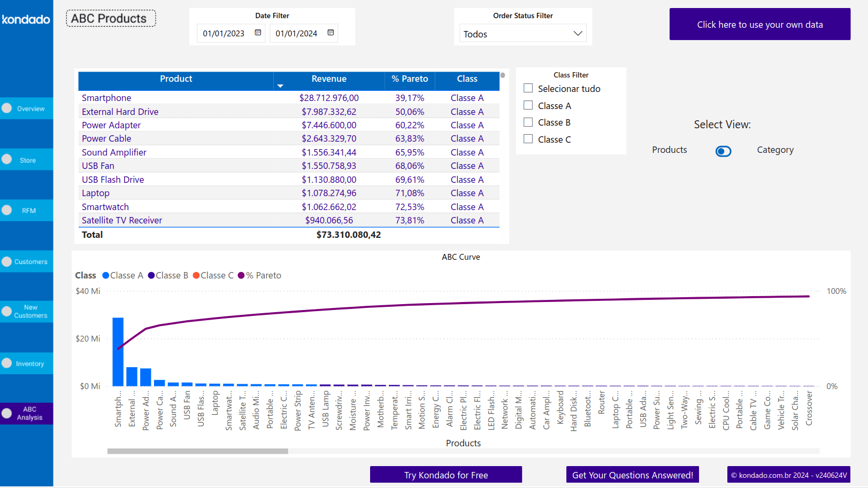Click the Classe B legend color marker
This screenshot has width=868, height=488.
(151, 275)
